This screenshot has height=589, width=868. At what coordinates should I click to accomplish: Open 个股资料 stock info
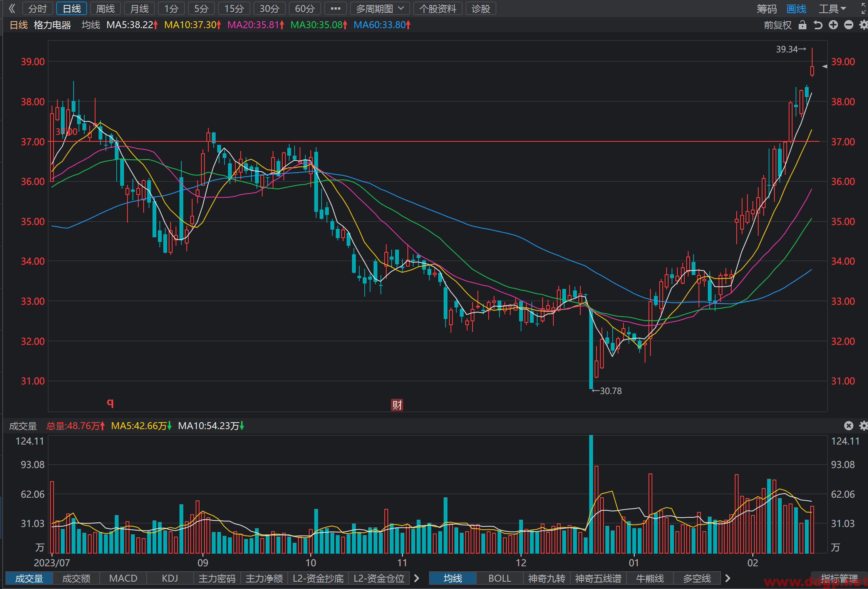(437, 8)
